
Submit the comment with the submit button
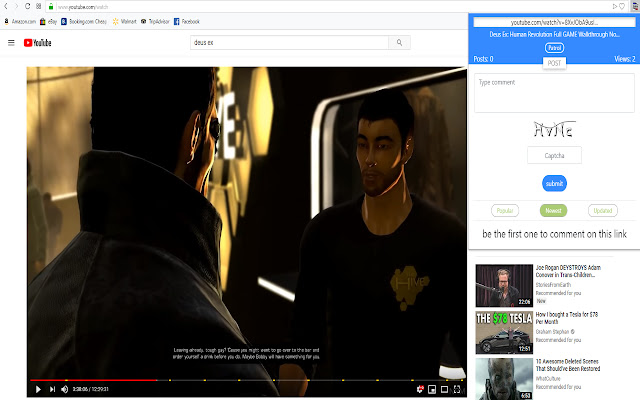coord(554,183)
